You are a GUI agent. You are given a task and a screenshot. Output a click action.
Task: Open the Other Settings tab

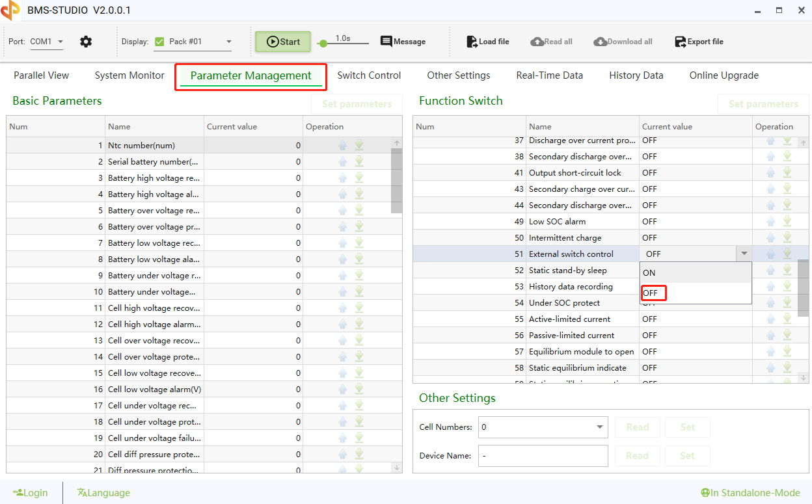(x=459, y=75)
